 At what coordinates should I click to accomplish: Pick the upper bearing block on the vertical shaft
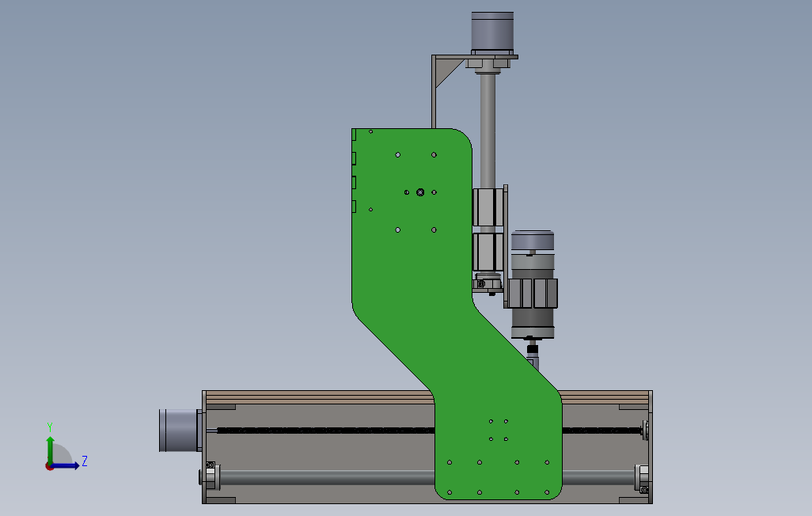pyautogui.click(x=488, y=207)
